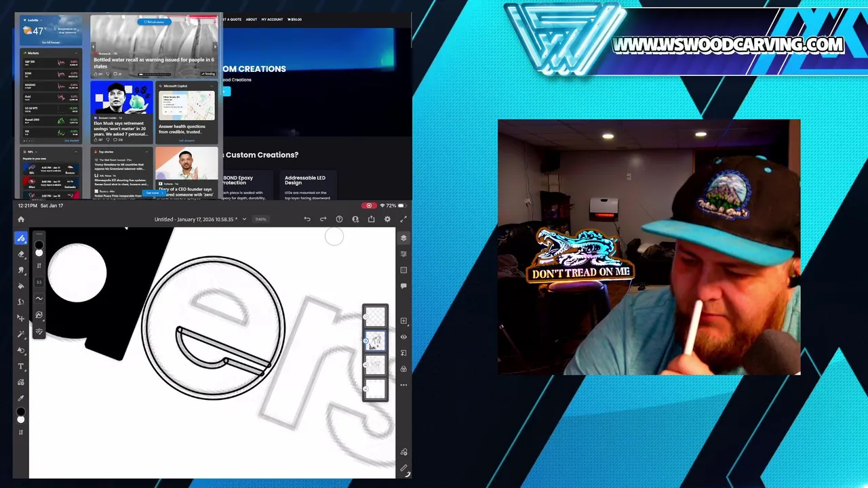Open the Markets card options menu
The width and height of the screenshot is (868, 488).
click(x=77, y=53)
